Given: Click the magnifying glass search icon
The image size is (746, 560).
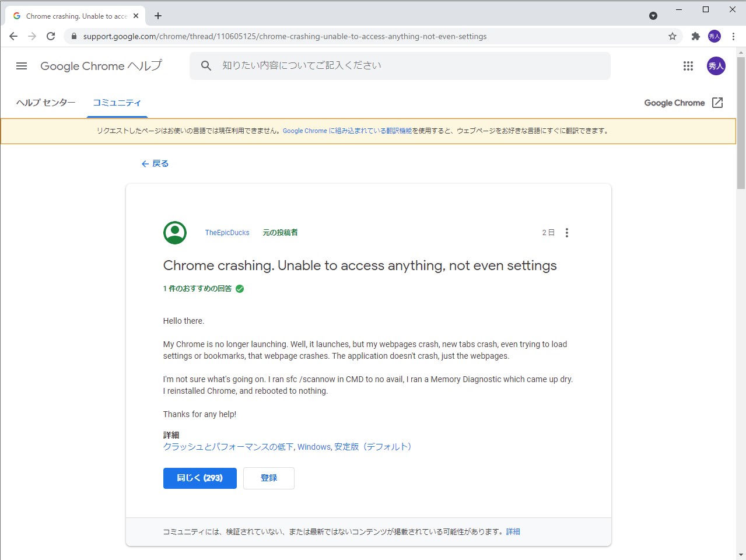Looking at the screenshot, I should [x=205, y=65].
